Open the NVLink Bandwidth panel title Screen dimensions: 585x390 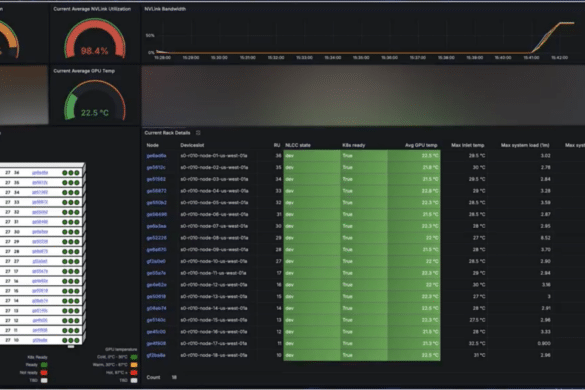[165, 9]
